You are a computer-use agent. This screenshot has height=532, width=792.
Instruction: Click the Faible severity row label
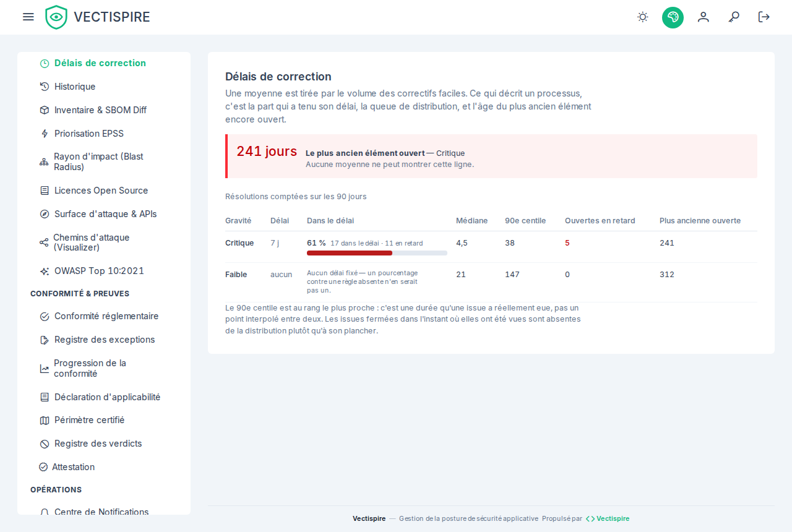click(x=236, y=275)
